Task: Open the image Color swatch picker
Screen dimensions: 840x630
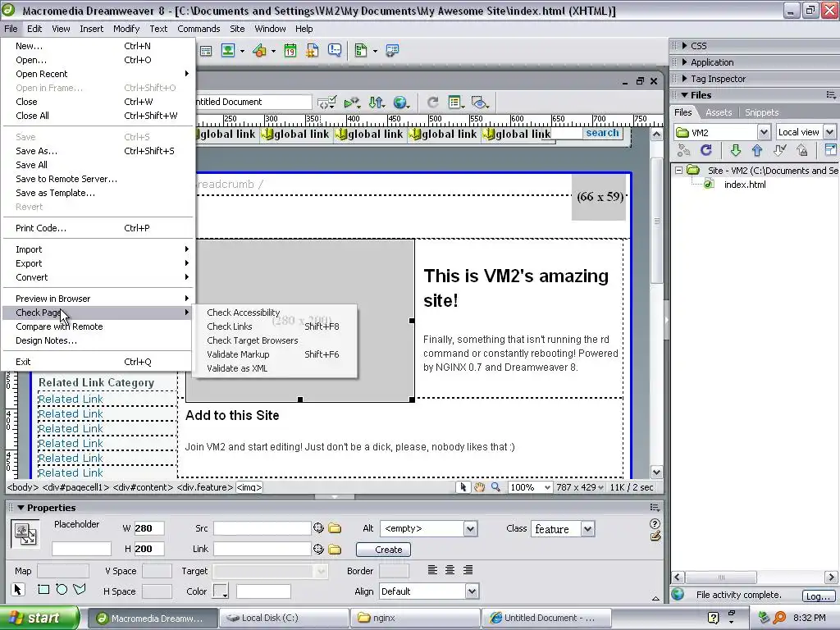Action: [221, 591]
